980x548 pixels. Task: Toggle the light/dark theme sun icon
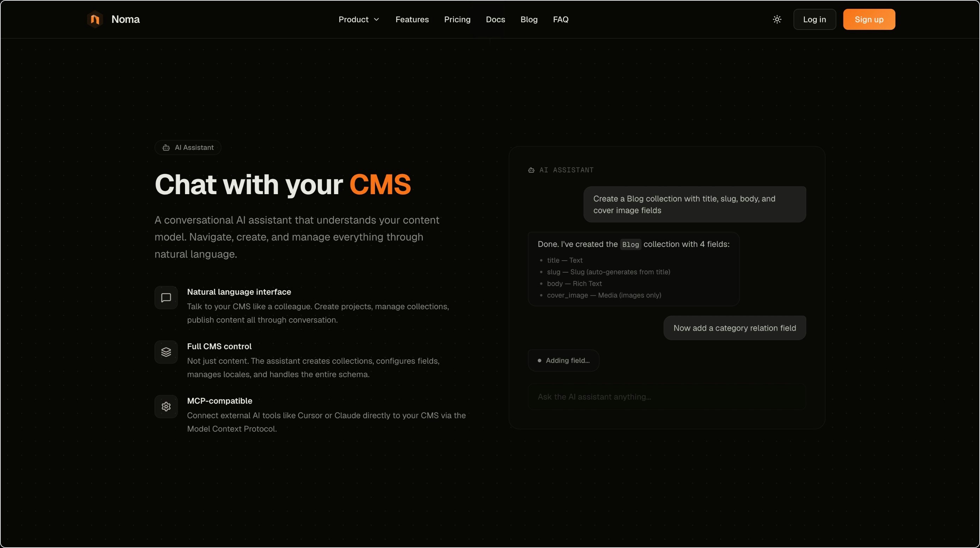(777, 19)
